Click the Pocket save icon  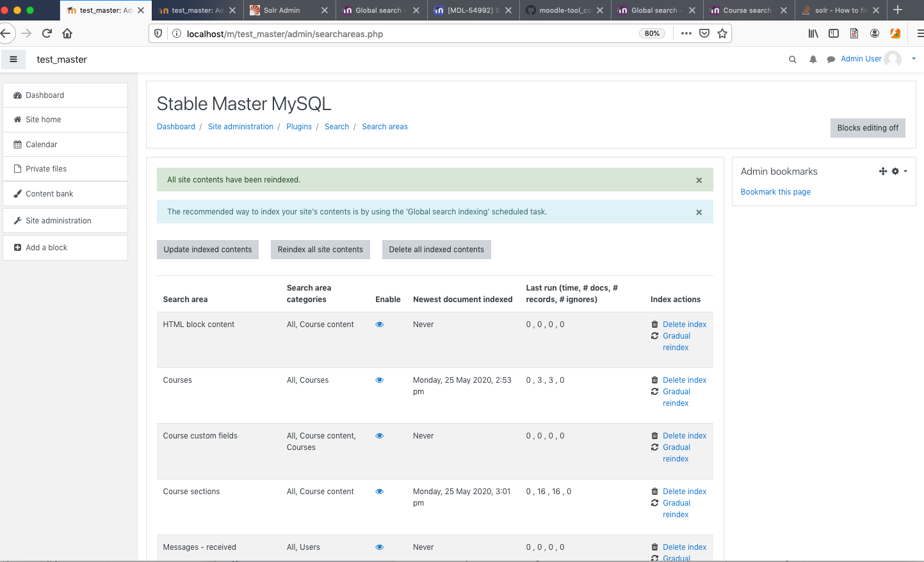click(x=704, y=33)
